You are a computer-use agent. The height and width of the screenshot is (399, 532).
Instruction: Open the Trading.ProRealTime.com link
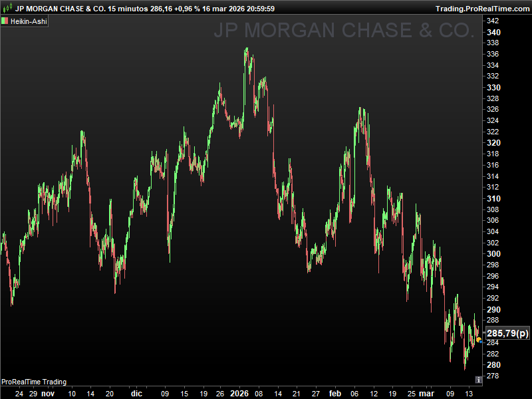(x=482, y=9)
